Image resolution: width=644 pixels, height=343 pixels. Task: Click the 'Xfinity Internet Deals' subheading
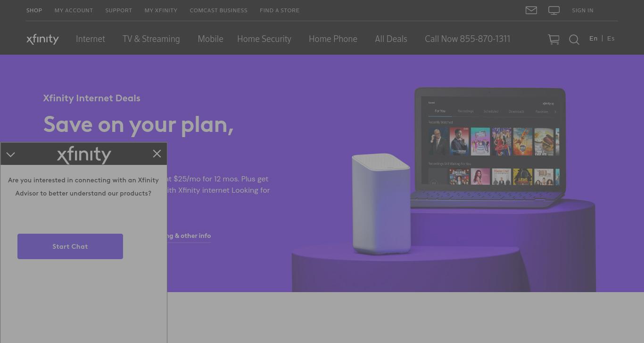(91, 98)
